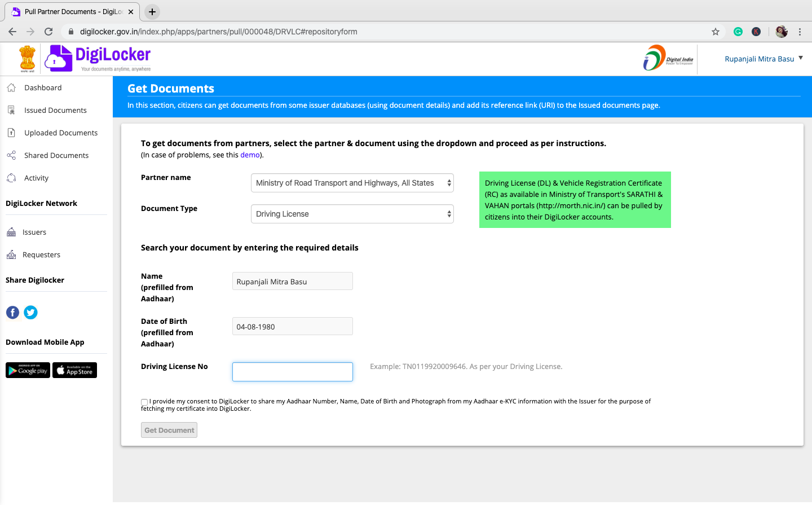812x505 pixels.
Task: Click the Issuers building icon
Action: 11,232
